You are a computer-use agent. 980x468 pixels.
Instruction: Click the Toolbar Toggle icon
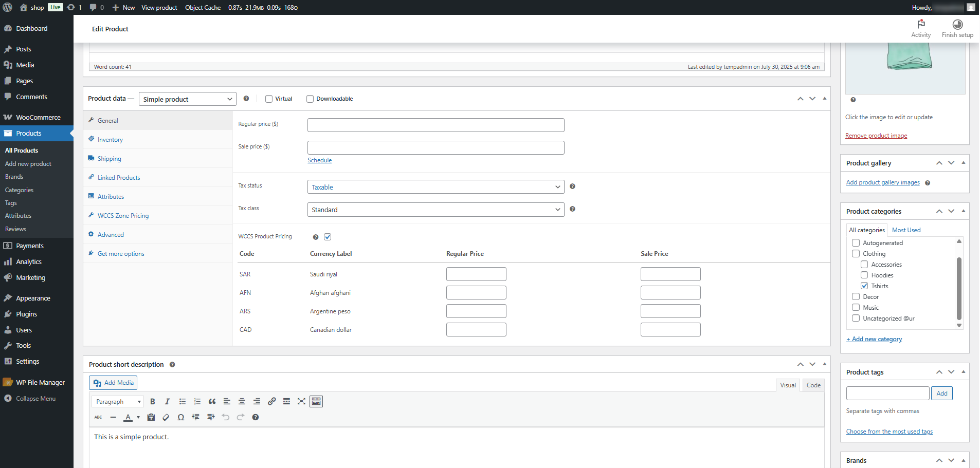point(316,402)
